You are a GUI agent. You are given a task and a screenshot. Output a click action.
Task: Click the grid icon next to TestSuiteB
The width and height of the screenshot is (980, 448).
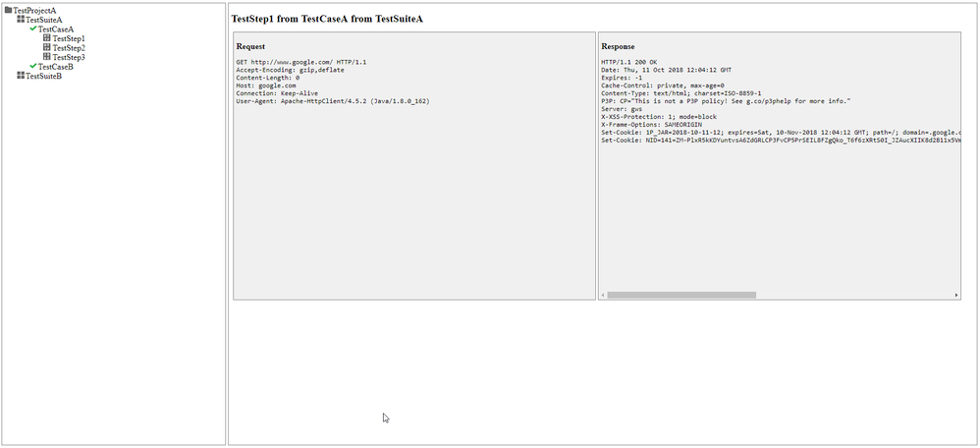(21, 76)
